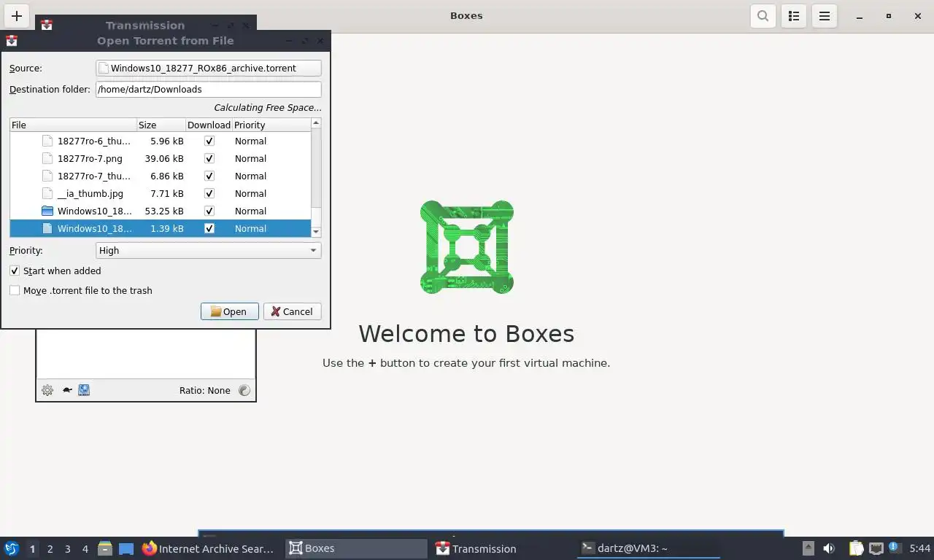This screenshot has height=560, width=934.
Task: Open the search icon in Boxes
Action: (763, 15)
